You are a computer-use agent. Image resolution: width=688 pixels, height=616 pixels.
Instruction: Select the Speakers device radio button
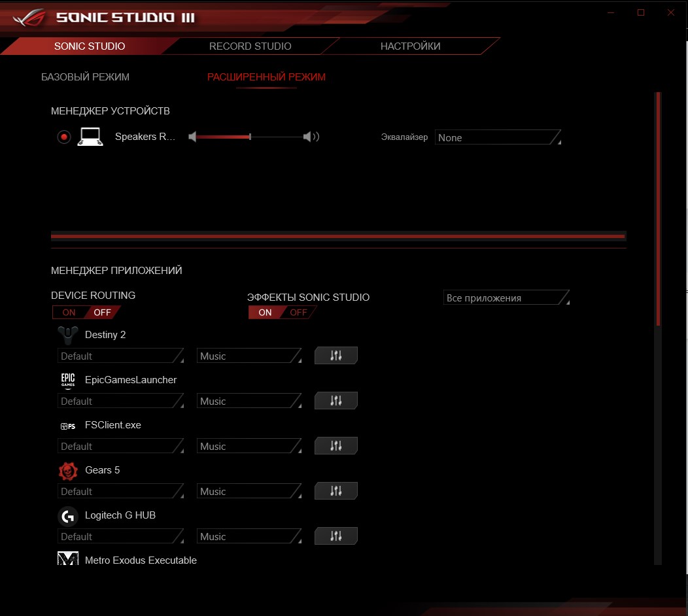pyautogui.click(x=63, y=137)
